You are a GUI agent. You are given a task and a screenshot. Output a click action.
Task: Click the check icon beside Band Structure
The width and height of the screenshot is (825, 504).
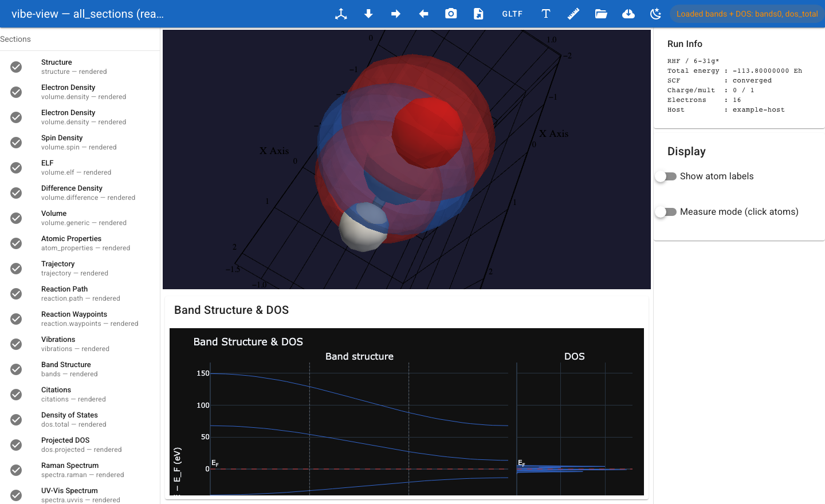(16, 369)
